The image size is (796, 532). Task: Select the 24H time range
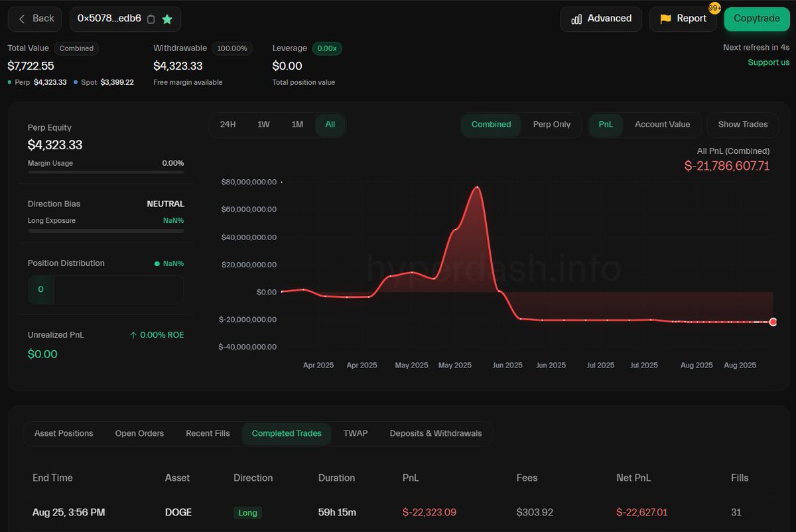point(228,125)
